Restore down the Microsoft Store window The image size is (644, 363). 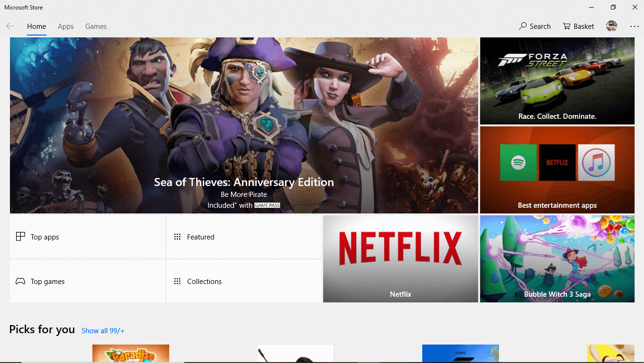click(x=613, y=7)
